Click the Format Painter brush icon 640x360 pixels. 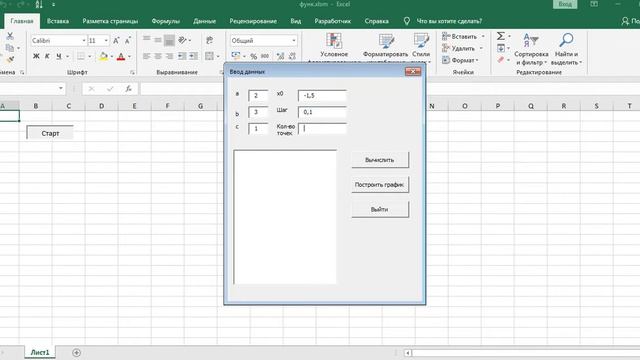coord(10,60)
